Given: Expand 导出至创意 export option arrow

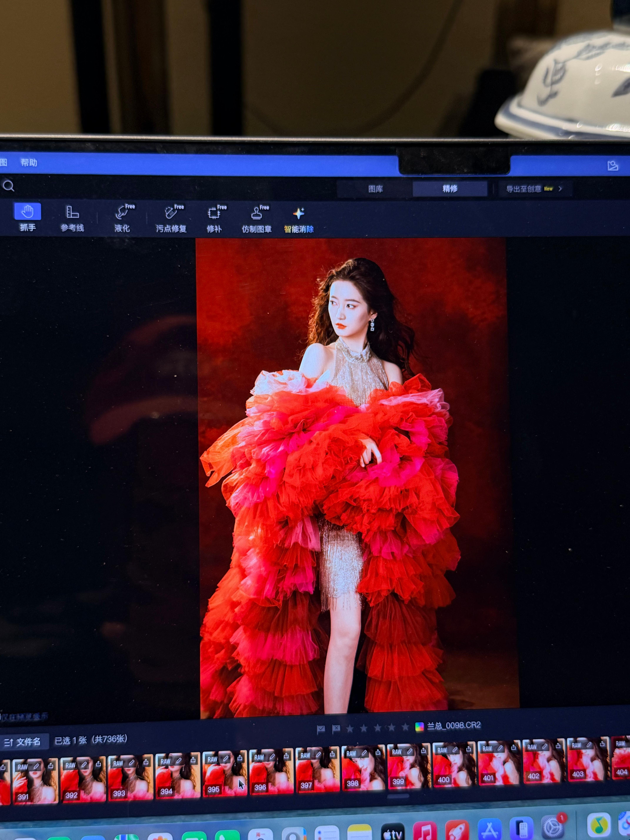Looking at the screenshot, I should (560, 189).
